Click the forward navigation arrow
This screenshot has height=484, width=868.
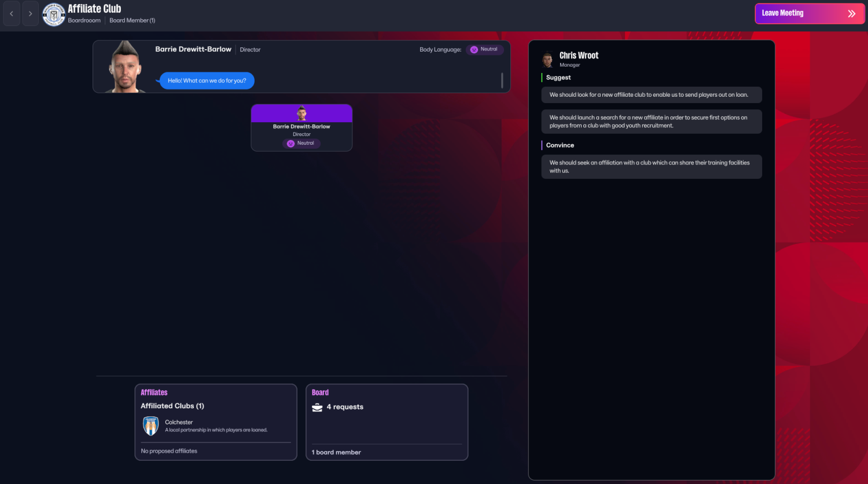click(30, 13)
